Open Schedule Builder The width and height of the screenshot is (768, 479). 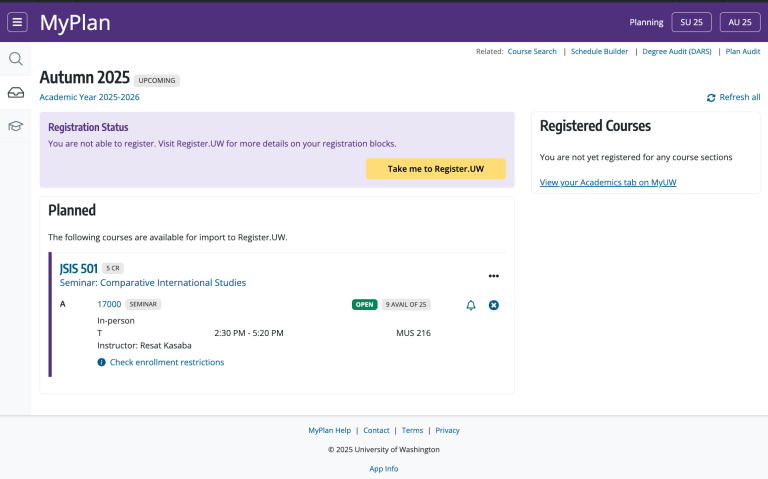599,51
